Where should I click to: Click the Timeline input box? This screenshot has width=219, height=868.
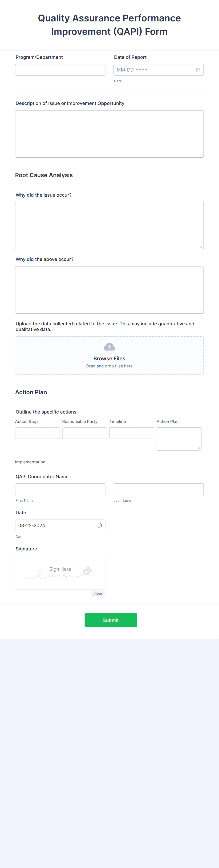(x=132, y=433)
